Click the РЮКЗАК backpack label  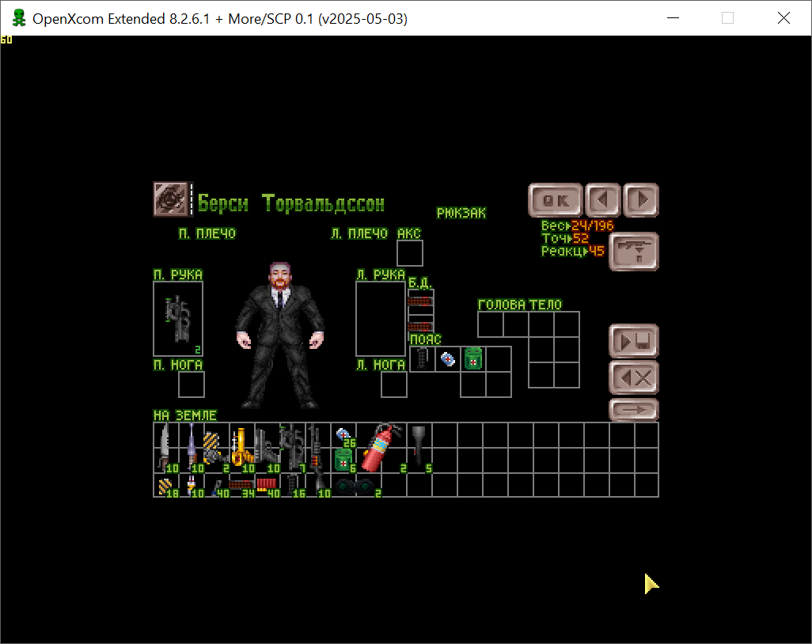[x=461, y=213]
